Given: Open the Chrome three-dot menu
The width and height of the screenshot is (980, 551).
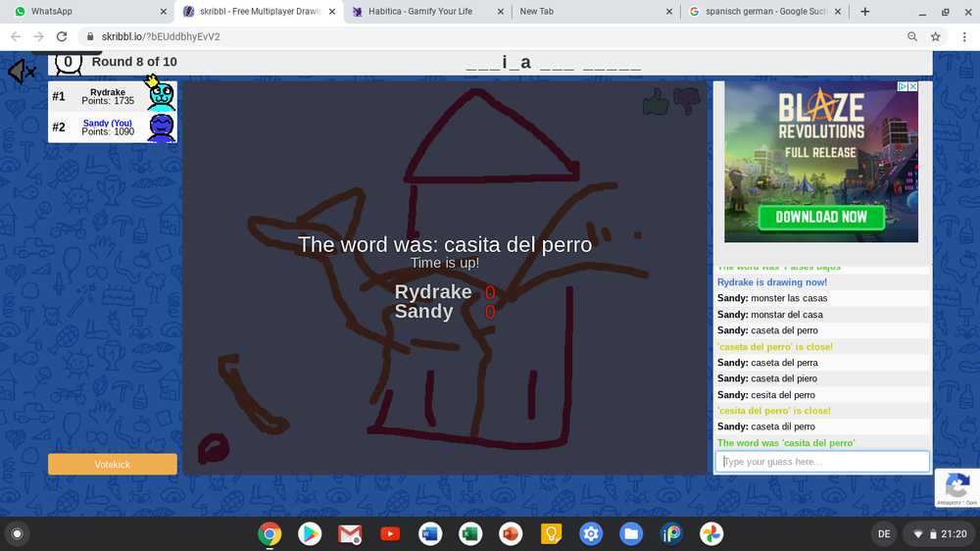Looking at the screenshot, I should (x=963, y=36).
